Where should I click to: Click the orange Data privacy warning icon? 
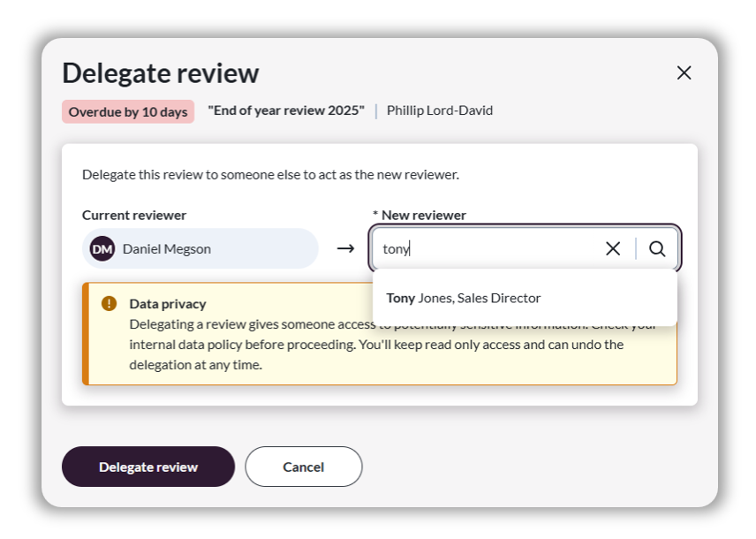(109, 304)
